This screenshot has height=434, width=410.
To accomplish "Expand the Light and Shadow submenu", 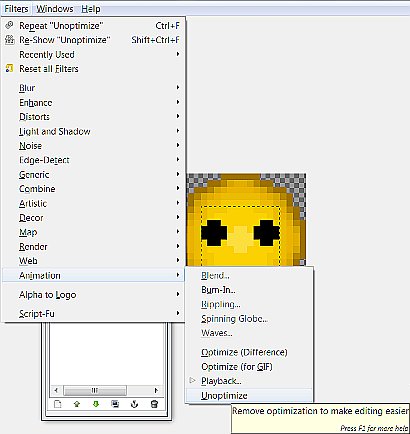I will click(93, 131).
